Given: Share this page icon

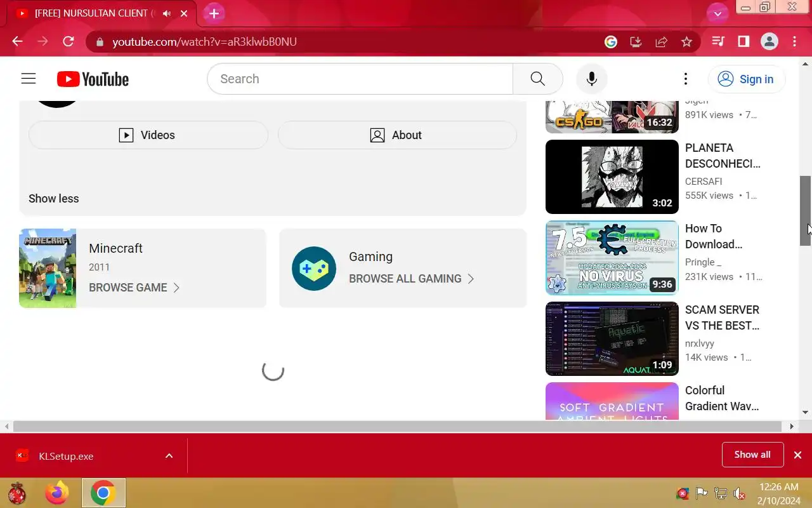Looking at the screenshot, I should (x=661, y=41).
